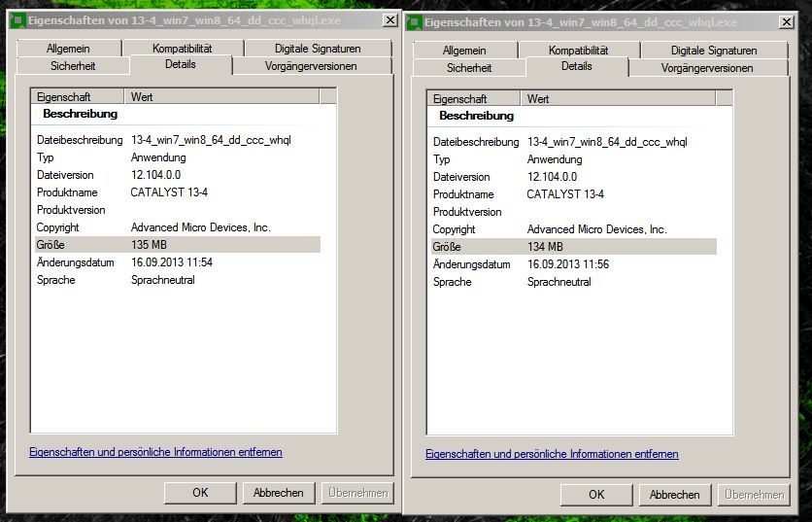Select Sprache row in right window
Image resolution: width=812 pixels, height=522 pixels.
(x=574, y=282)
